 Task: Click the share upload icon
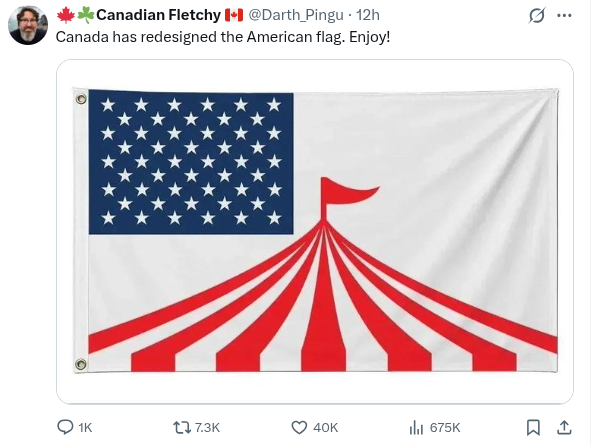(564, 427)
